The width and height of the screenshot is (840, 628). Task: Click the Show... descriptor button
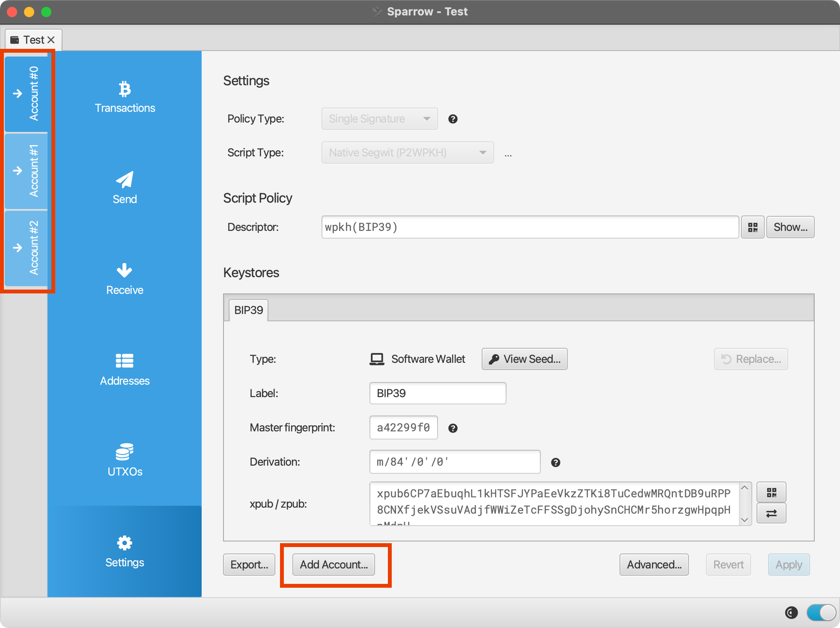tap(790, 227)
